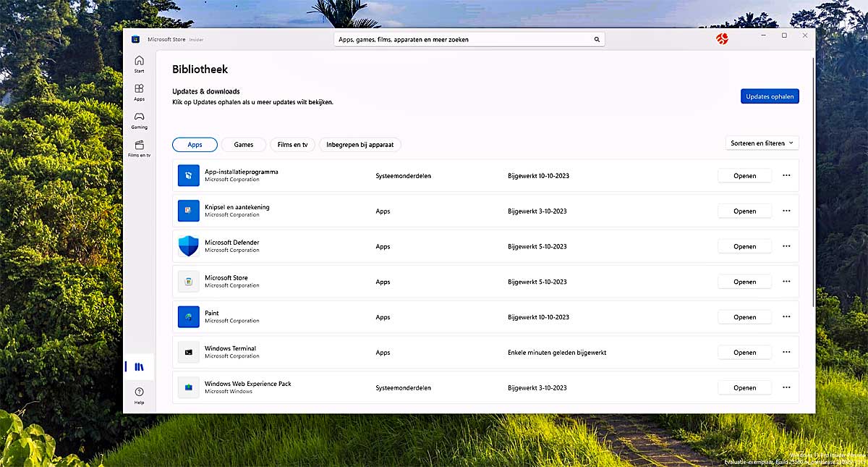Open Windows Terminal via Openen button

coord(744,353)
